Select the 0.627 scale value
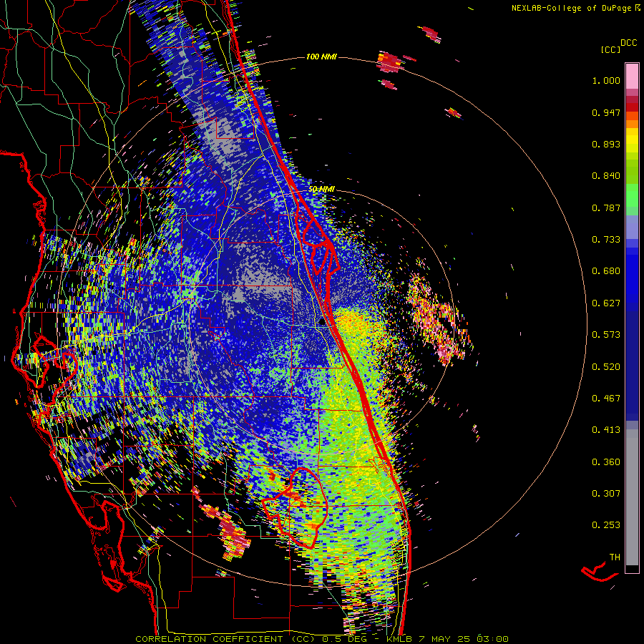The image size is (644, 644). pos(606,303)
